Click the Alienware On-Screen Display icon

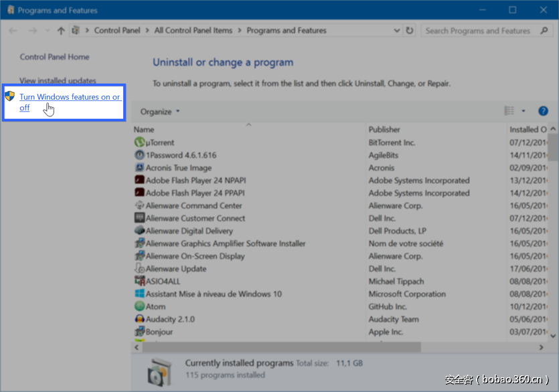pyautogui.click(x=139, y=256)
